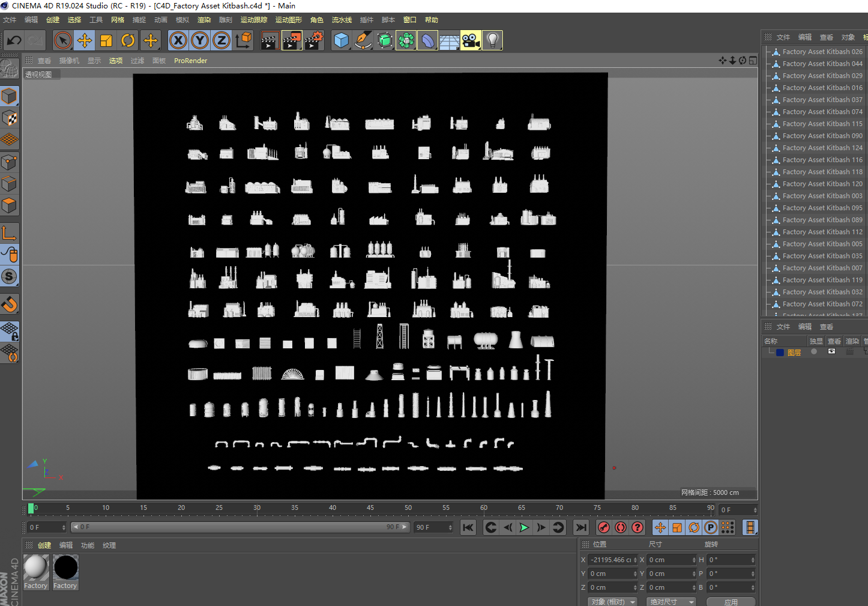Click the Render View clapperboard icon
Viewport: 868px width, 606px height.
pos(270,41)
